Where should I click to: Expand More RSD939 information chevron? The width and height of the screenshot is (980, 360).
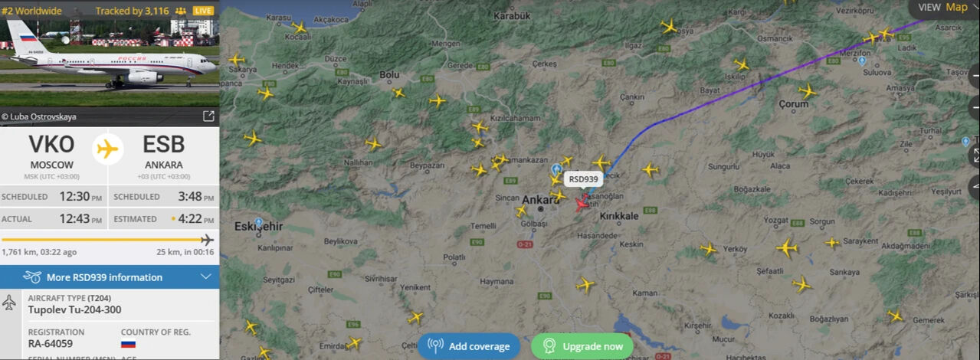click(205, 277)
